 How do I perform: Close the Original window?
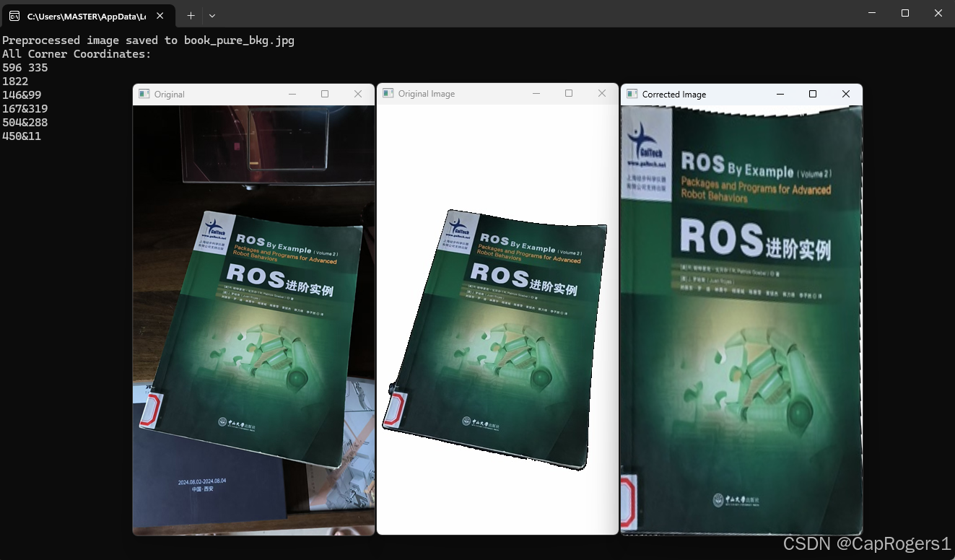click(358, 94)
